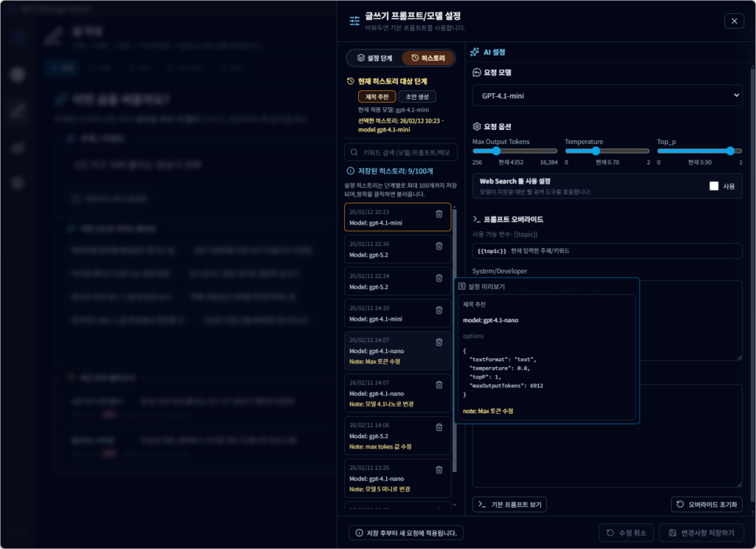756x549 pixels.
Task: Select the 초안 생성 history stage
Action: [417, 97]
